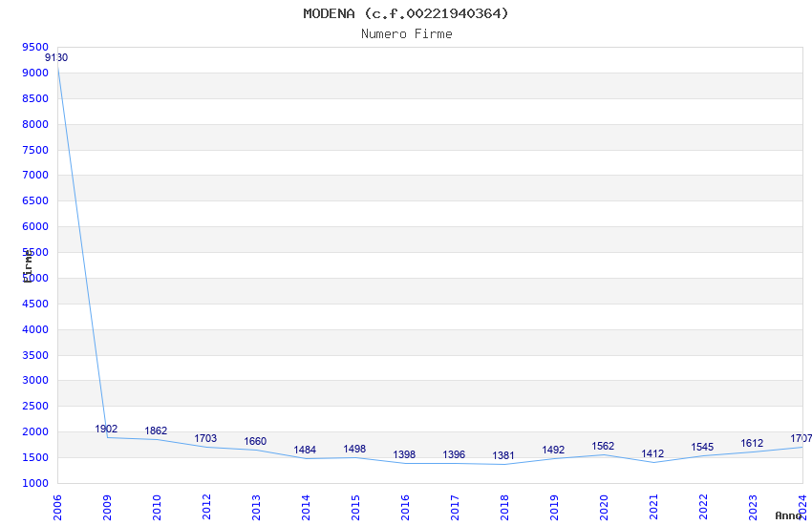The image size is (812, 525).
Task: Click the 2018 year axis label
Action: 504,508
